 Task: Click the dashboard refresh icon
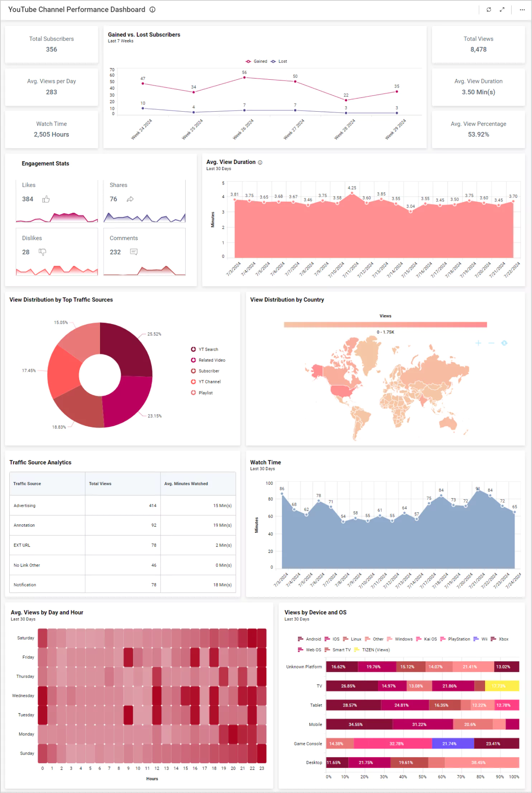pyautogui.click(x=488, y=10)
